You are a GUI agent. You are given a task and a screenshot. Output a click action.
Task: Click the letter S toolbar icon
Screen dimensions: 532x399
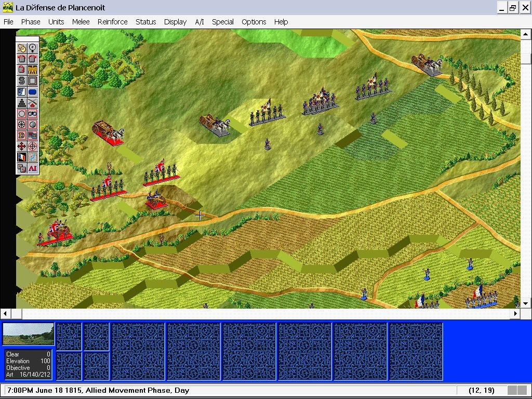point(22,81)
